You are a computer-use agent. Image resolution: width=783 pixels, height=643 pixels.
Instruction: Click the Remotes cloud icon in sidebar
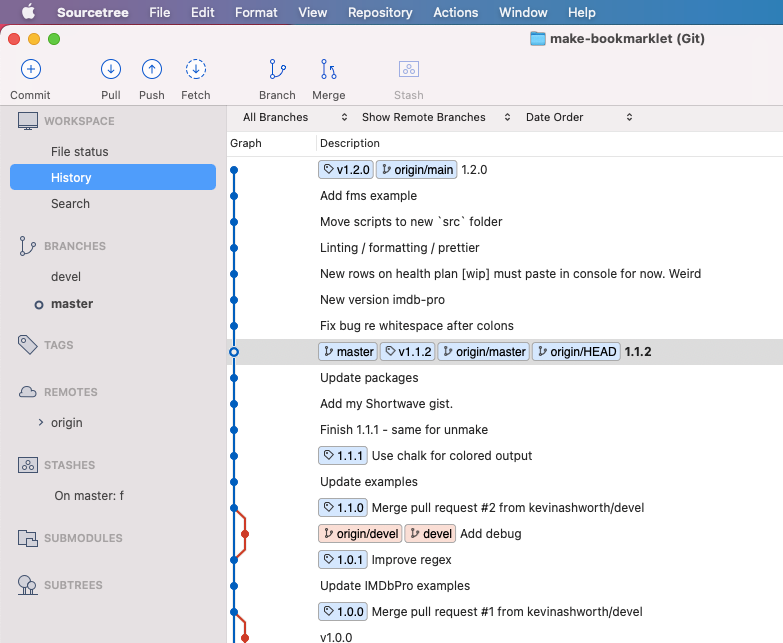point(27,392)
